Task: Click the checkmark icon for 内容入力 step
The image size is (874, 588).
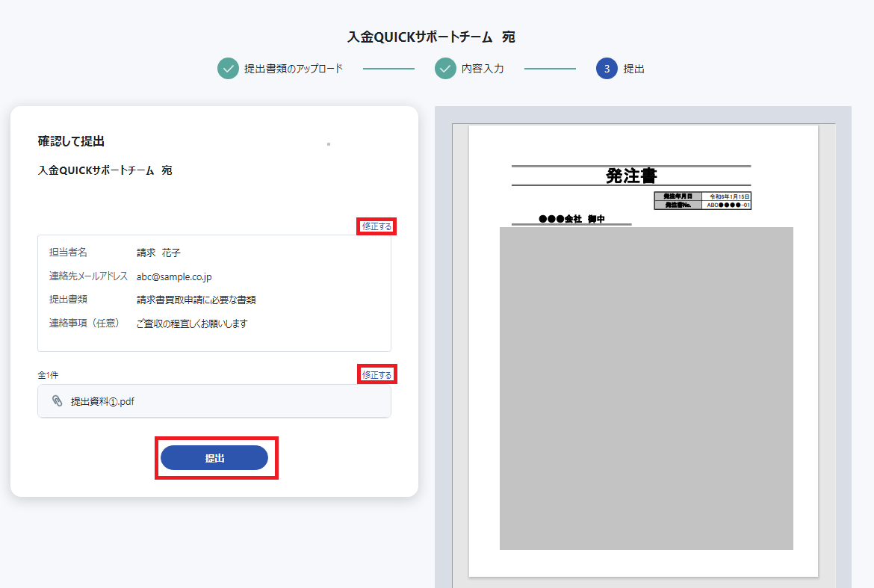Action: point(445,69)
